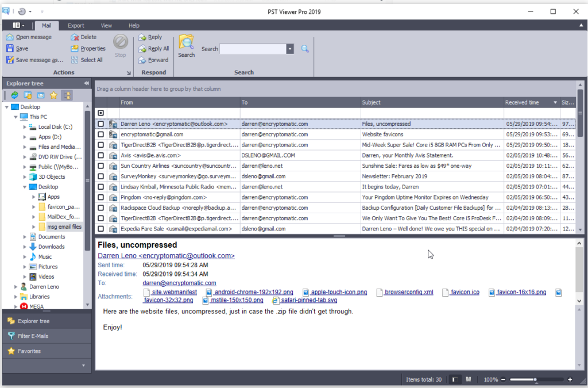
Task: Expand the Local Disk (C:) tree node
Action: [25, 127]
